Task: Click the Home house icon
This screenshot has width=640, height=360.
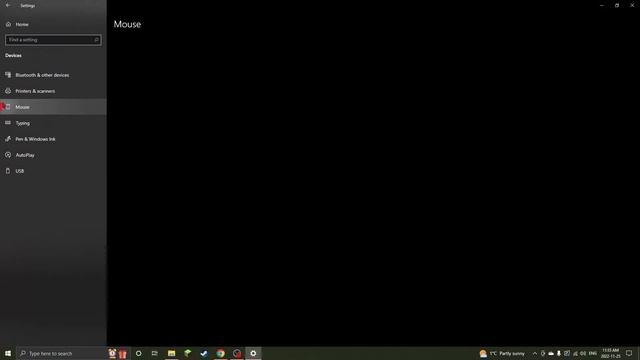Action: [8, 24]
